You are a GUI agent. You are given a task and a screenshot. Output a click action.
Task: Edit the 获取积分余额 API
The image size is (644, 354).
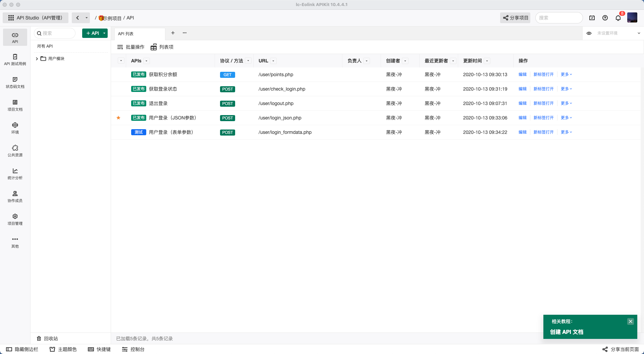(x=522, y=74)
